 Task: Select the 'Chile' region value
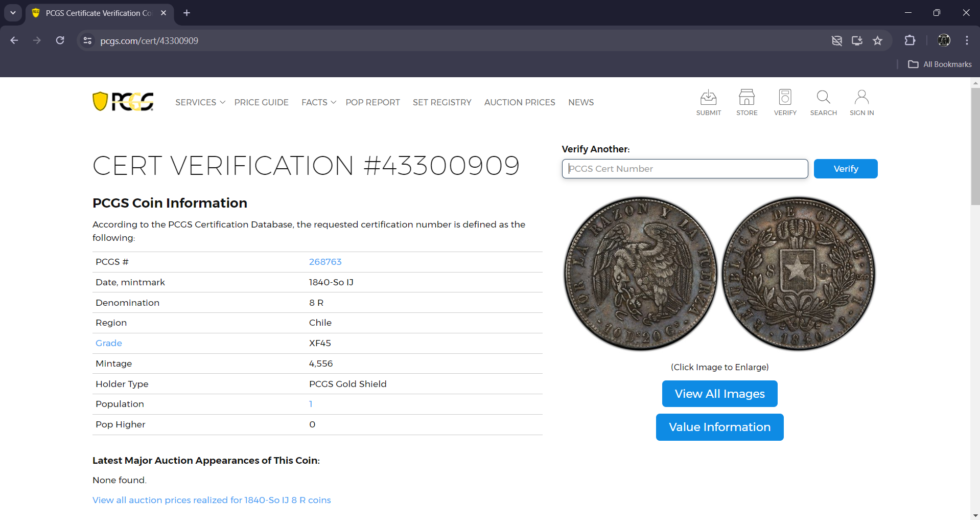pos(320,323)
